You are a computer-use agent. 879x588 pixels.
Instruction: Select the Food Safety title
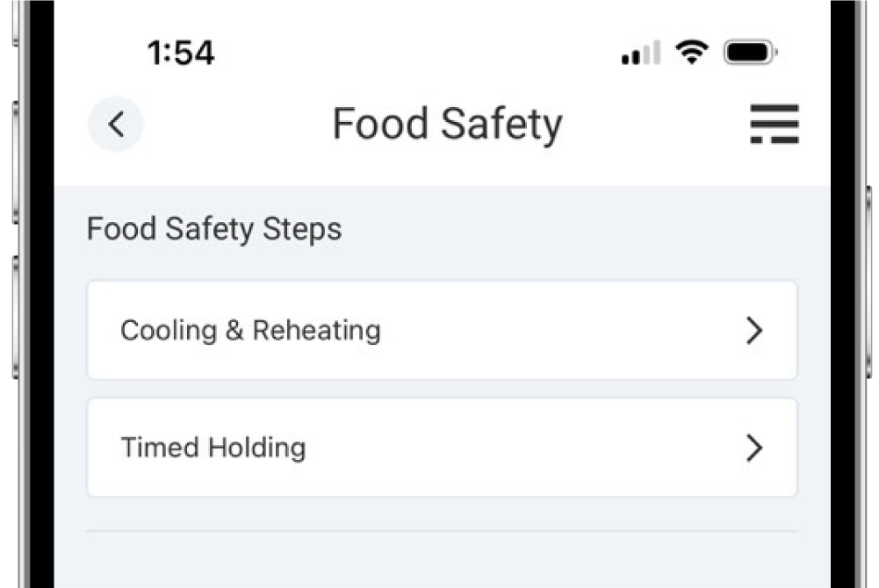(x=447, y=123)
